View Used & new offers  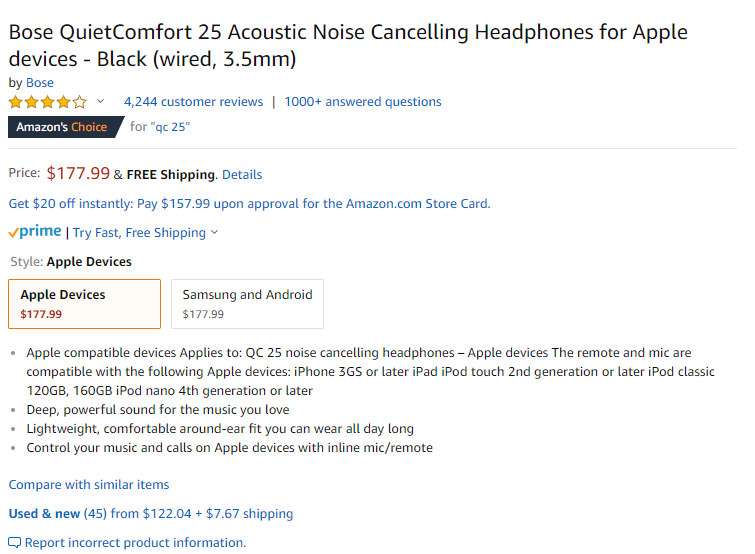click(44, 514)
